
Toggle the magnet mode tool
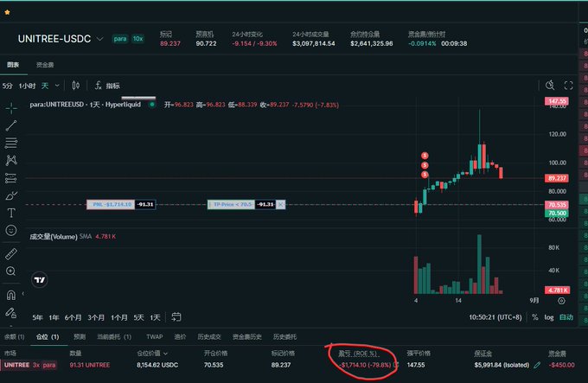pos(11,295)
